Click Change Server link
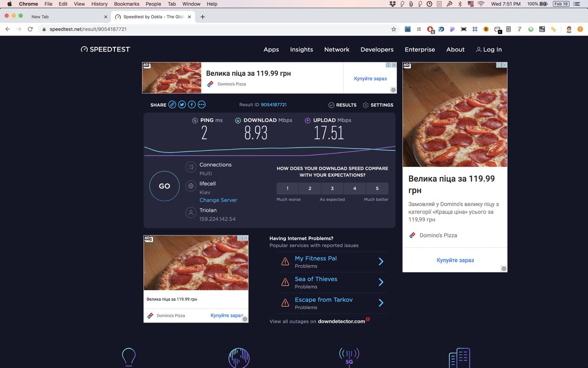Screen dimensions: 588x368 (218, 200)
